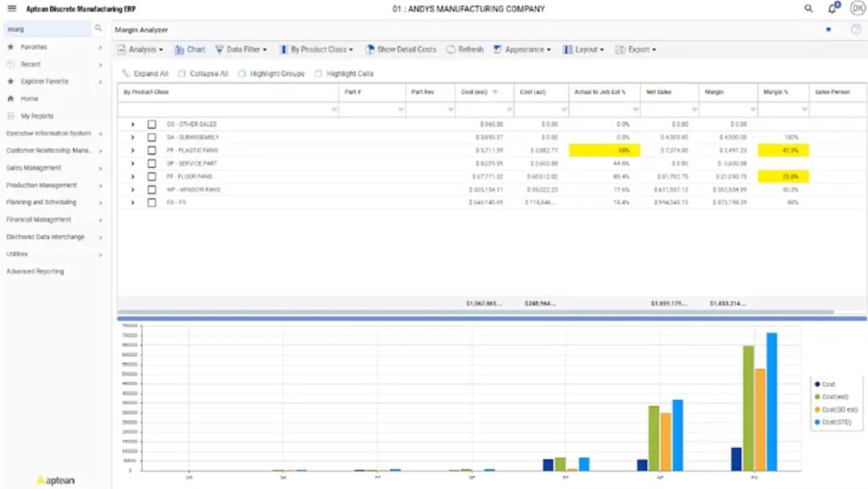Open Financial Management menu
The width and height of the screenshot is (868, 489).
pos(54,219)
